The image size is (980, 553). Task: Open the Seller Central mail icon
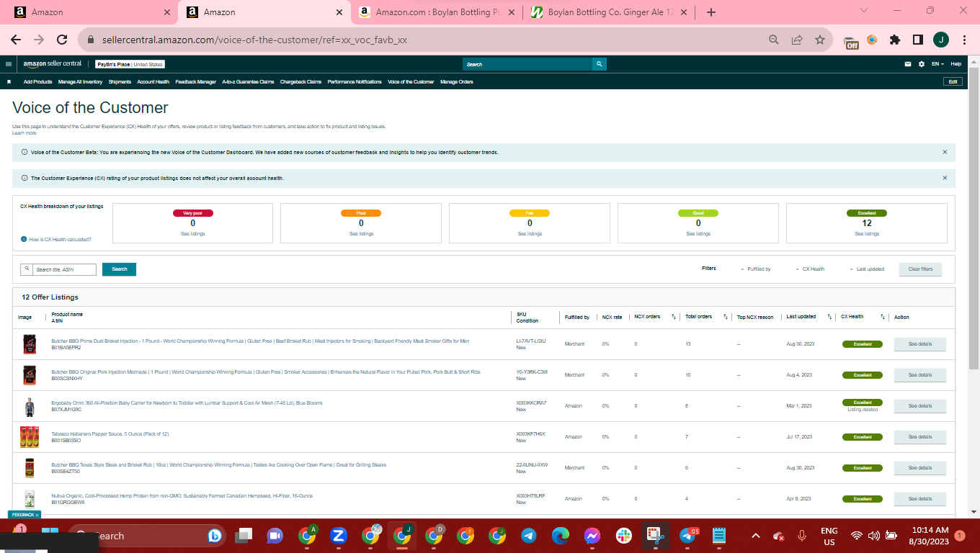click(909, 64)
